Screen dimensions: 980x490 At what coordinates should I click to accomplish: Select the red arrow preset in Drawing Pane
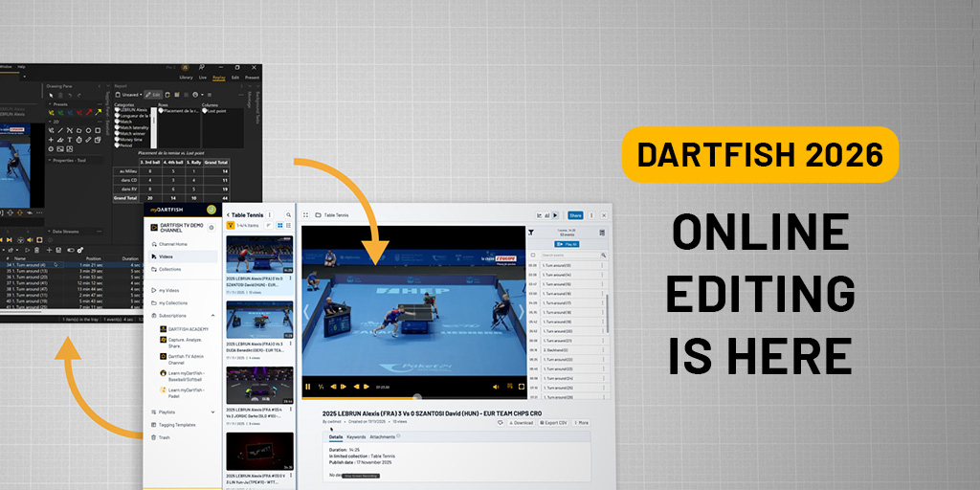click(89, 113)
